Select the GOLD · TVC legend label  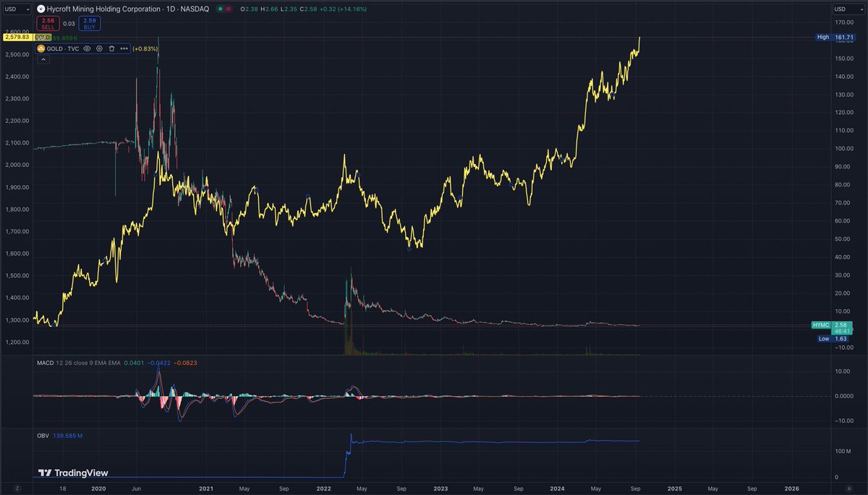(63, 48)
